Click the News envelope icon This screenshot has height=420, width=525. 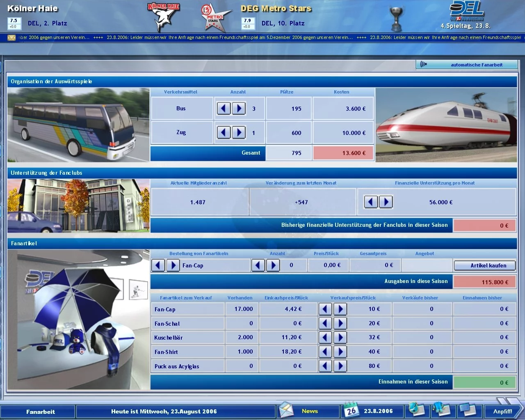[286, 409]
